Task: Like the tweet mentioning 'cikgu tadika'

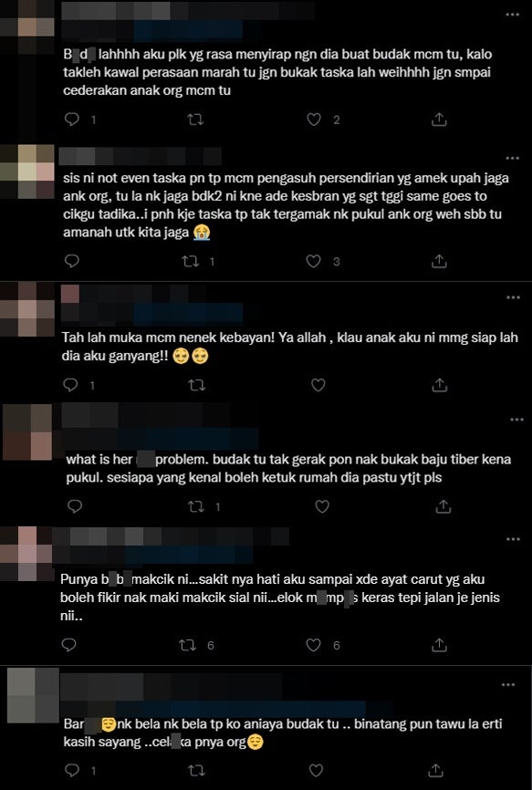Action: pos(313,261)
